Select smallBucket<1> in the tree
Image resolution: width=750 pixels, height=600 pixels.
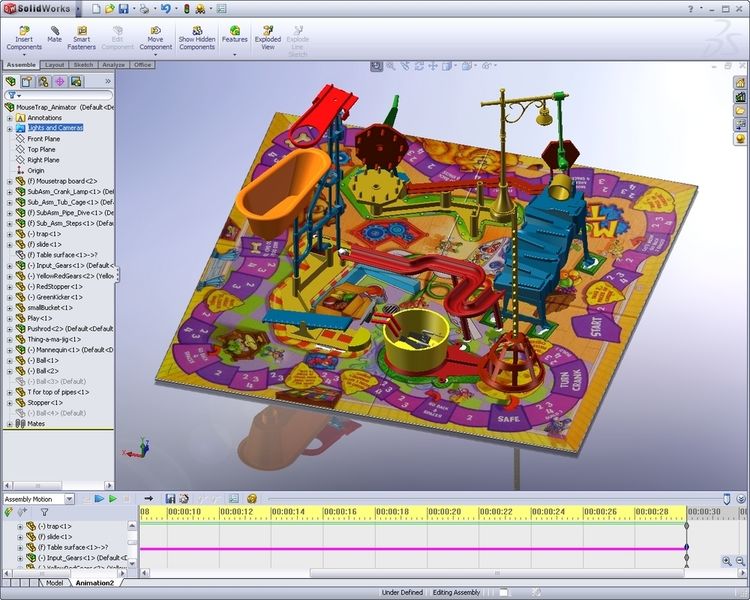tap(50, 308)
